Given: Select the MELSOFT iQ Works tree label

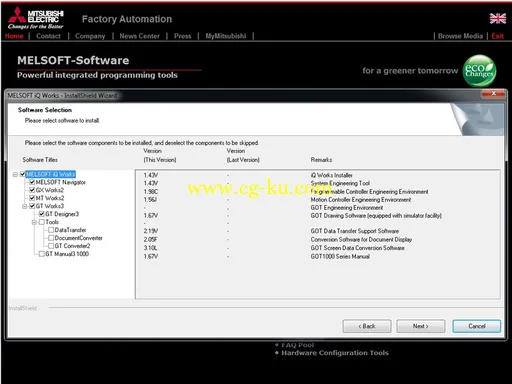Looking at the screenshot, I should click(51, 174).
